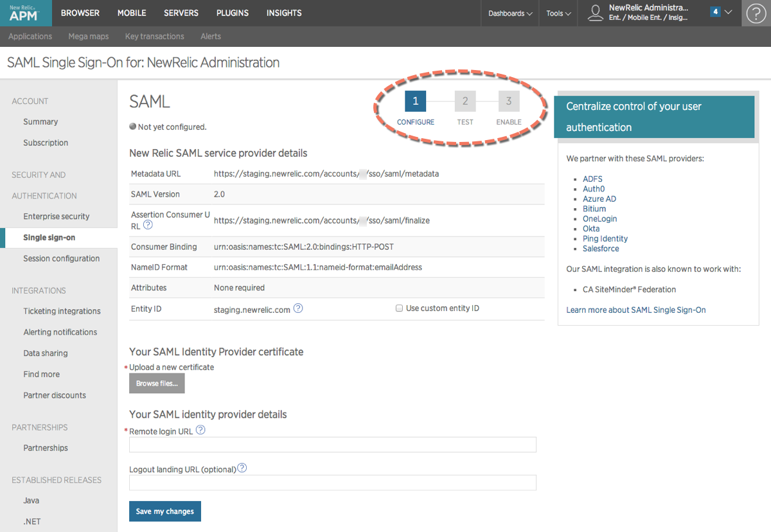Click the SAML Version 2.0 value
The image size is (771, 532).
pyautogui.click(x=220, y=194)
